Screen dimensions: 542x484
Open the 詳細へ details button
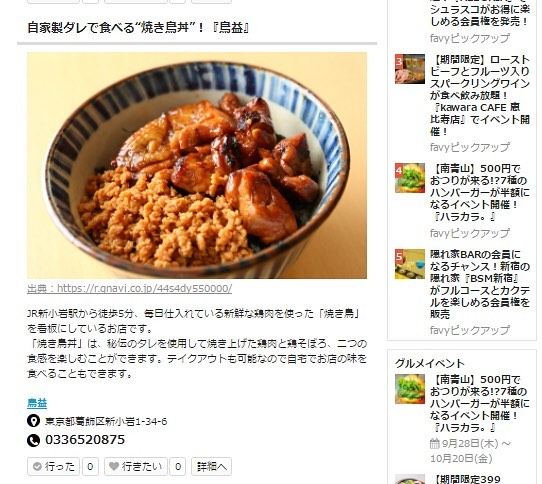(211, 466)
